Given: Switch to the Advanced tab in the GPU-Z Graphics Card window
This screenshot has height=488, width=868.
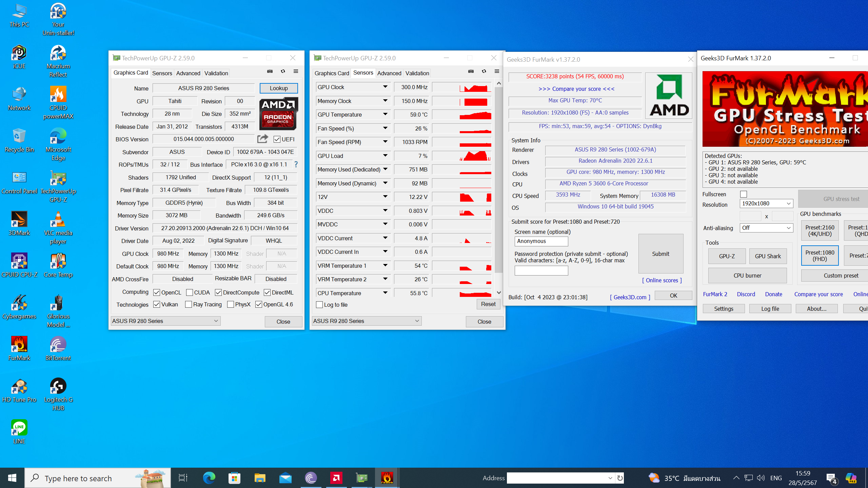Looking at the screenshot, I should [x=188, y=73].
